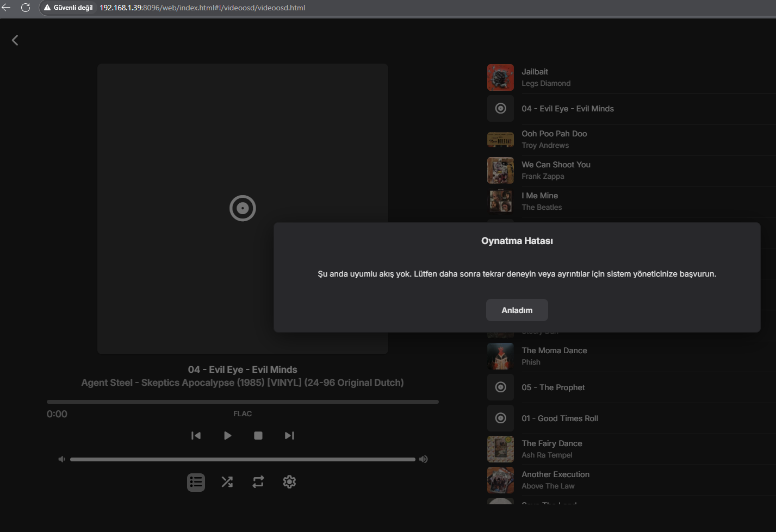Go back using the browser back arrow

pyautogui.click(x=7, y=8)
